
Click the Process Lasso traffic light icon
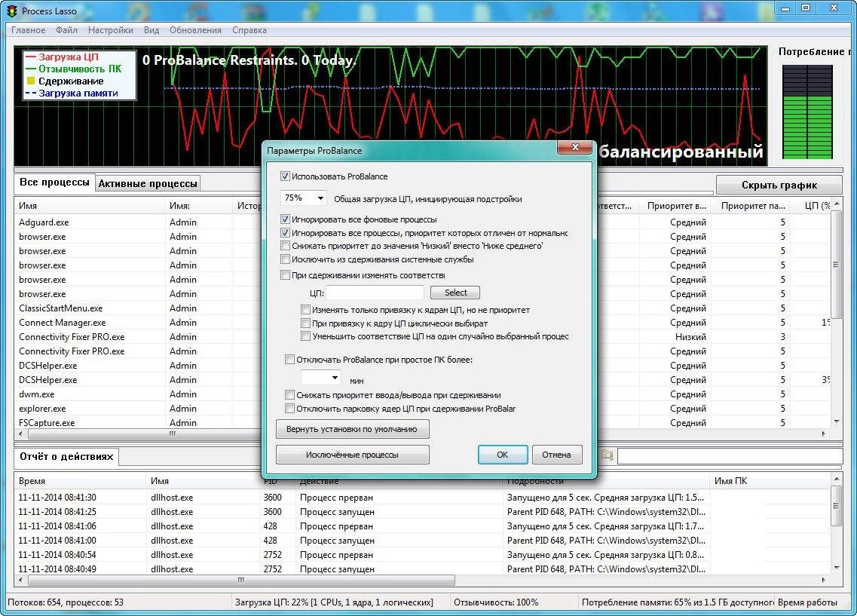click(11, 11)
